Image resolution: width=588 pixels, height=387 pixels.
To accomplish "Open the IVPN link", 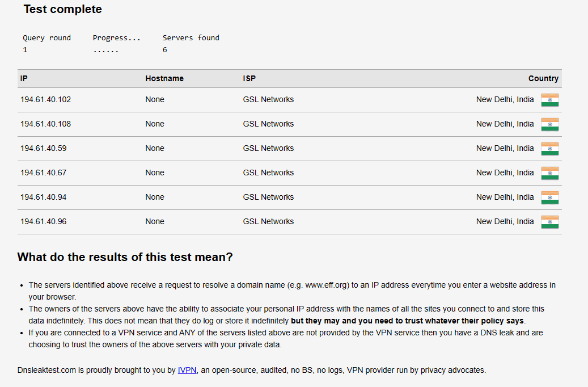I will (x=187, y=370).
